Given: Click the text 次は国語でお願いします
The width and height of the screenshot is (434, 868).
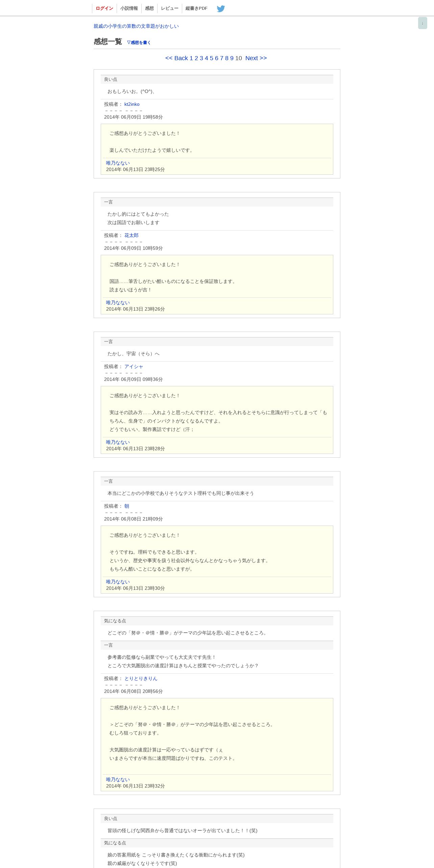Looking at the screenshot, I should point(134,223).
